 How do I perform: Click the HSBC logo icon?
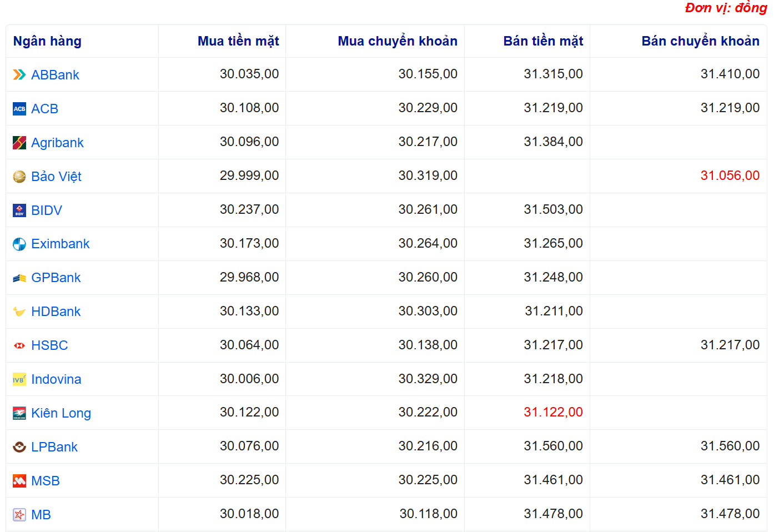tap(19, 345)
